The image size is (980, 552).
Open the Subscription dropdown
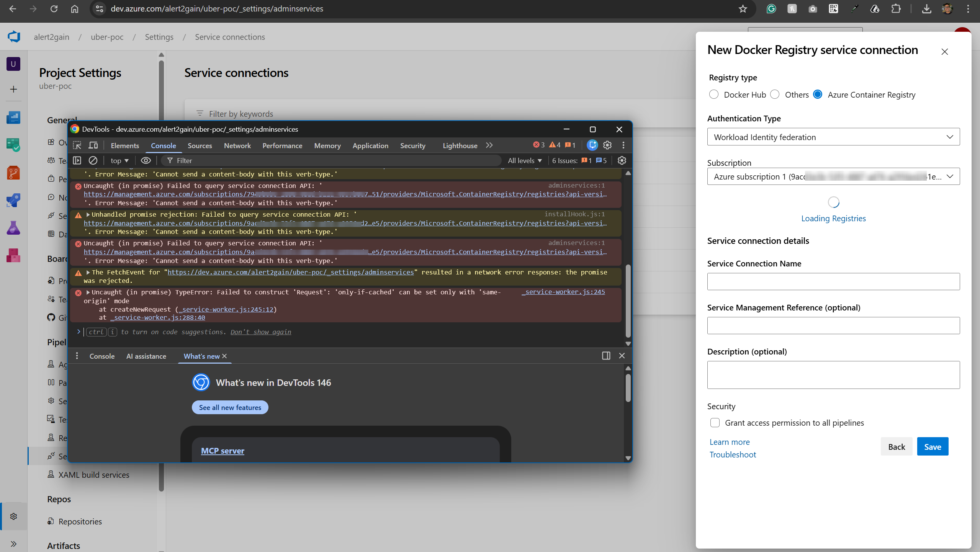[833, 176]
